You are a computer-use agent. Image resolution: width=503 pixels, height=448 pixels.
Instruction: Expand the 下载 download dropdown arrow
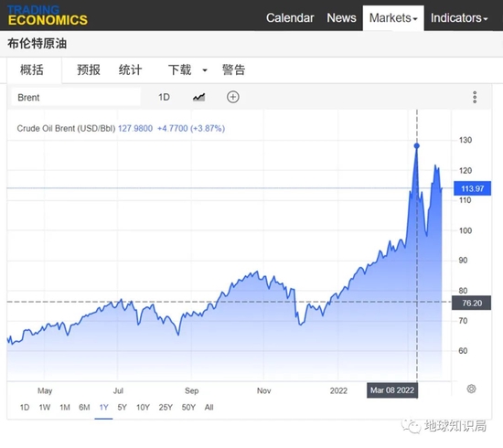(205, 70)
